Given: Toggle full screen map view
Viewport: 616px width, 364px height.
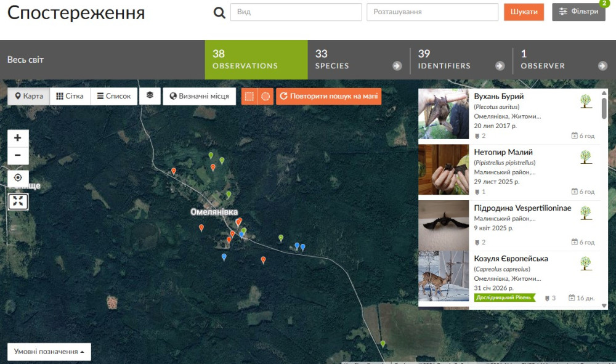Looking at the screenshot, I should click(18, 201).
